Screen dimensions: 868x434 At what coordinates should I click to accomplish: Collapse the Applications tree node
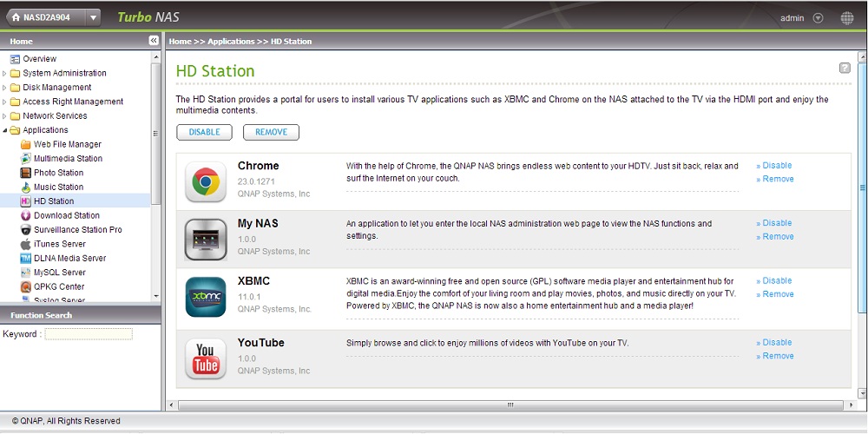(5, 131)
